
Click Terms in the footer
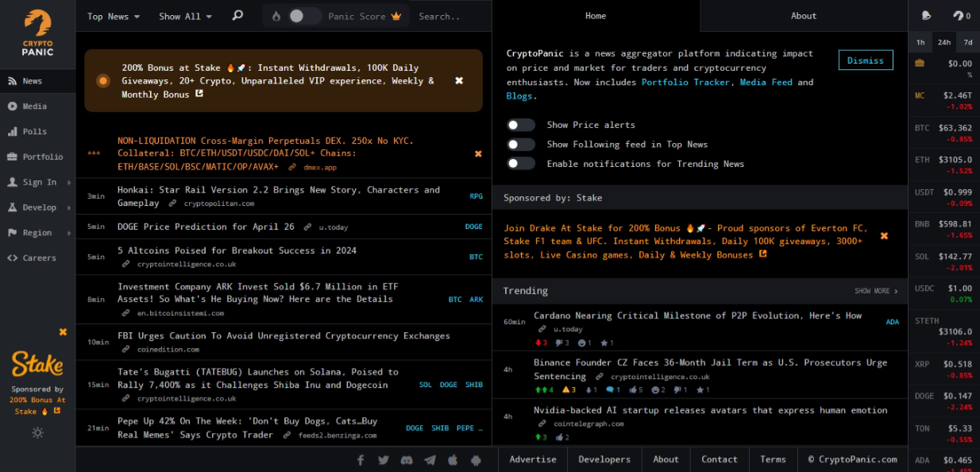click(x=773, y=459)
